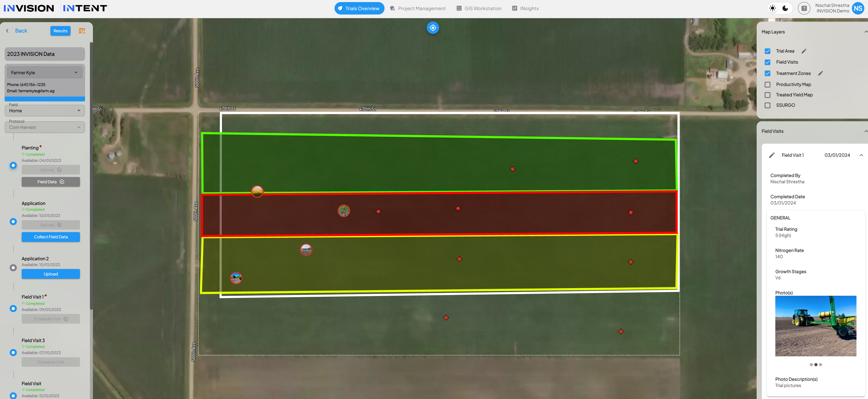Edit Treatment Zones with pencil icon
This screenshot has height=399, width=868.
tap(821, 73)
